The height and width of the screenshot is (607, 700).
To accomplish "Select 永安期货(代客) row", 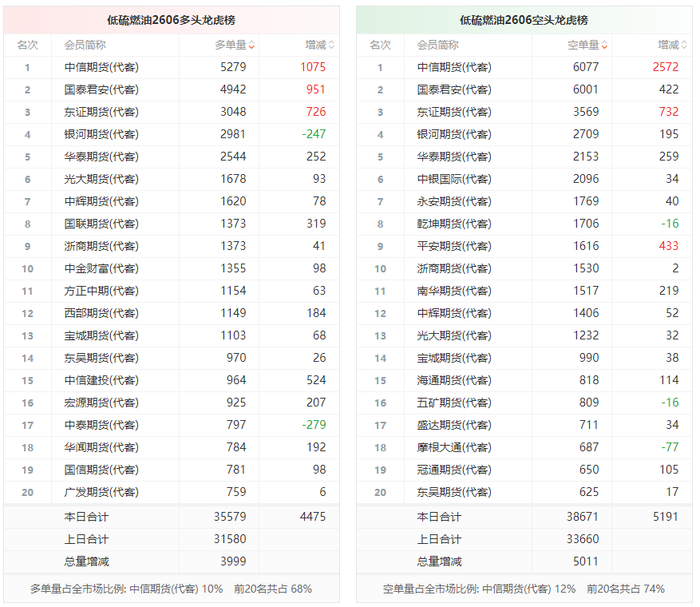I will tap(524, 201).
